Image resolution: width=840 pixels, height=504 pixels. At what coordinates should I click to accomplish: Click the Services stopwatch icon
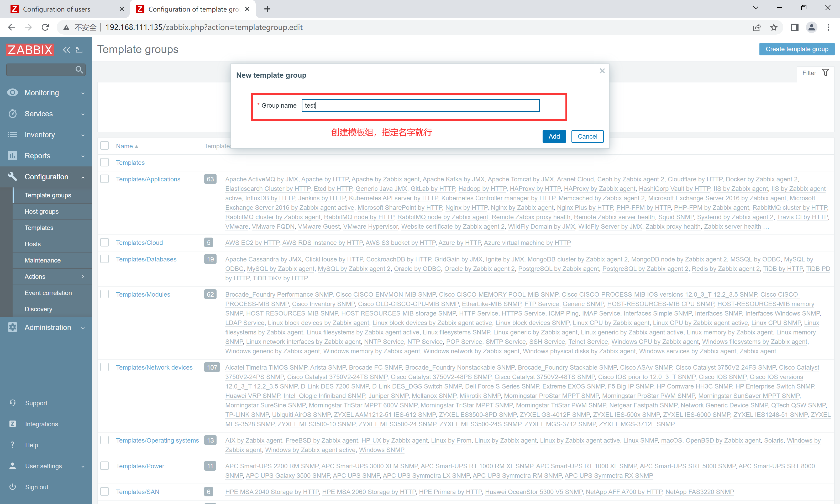tap(13, 113)
